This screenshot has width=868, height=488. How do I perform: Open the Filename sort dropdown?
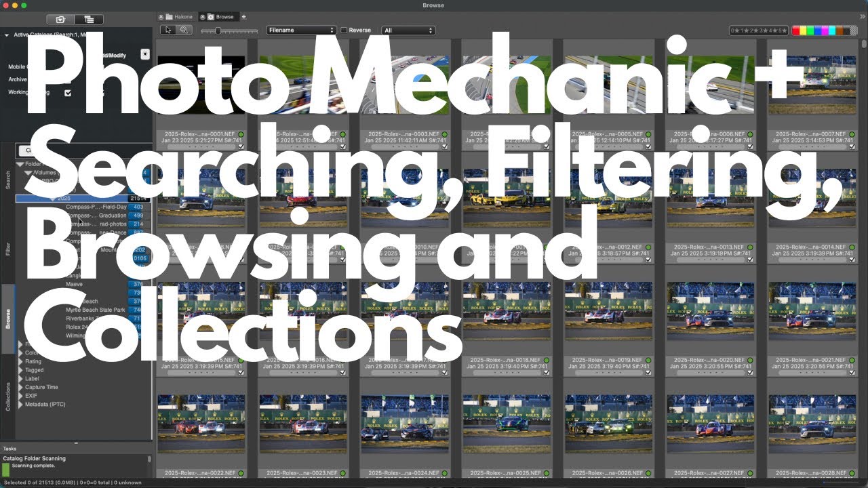pos(301,30)
